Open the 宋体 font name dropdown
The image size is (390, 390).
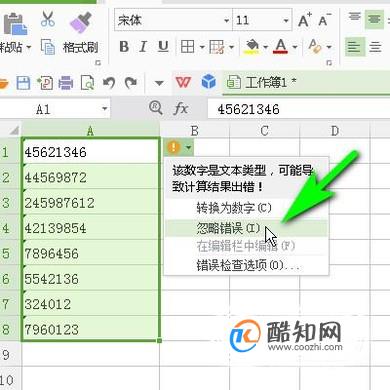(x=227, y=21)
